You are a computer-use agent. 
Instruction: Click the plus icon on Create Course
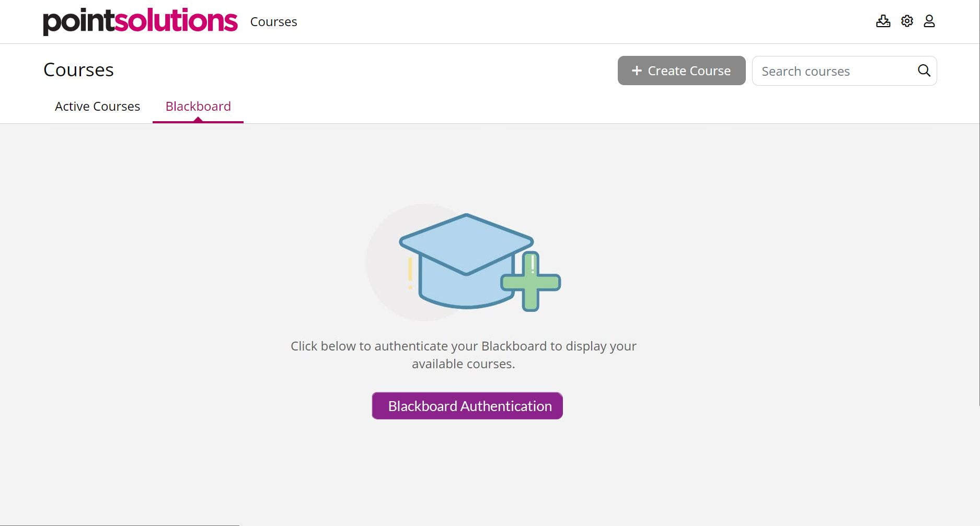(x=636, y=70)
